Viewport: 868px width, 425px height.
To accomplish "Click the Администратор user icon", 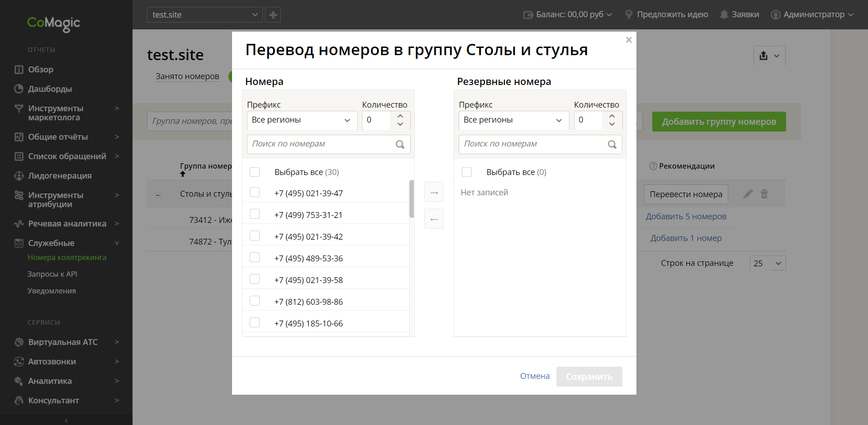I will click(x=775, y=15).
